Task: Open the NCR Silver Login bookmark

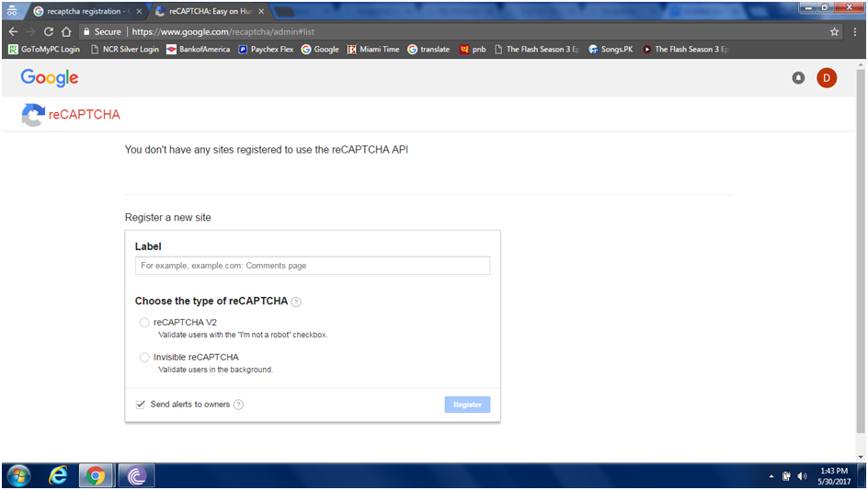Action: coord(124,50)
